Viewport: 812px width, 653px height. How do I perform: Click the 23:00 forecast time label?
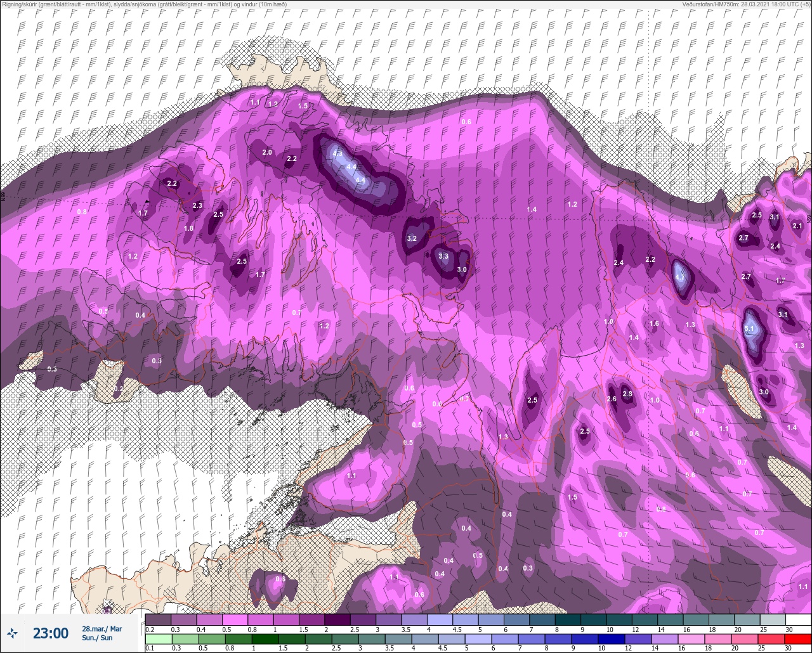(51, 633)
